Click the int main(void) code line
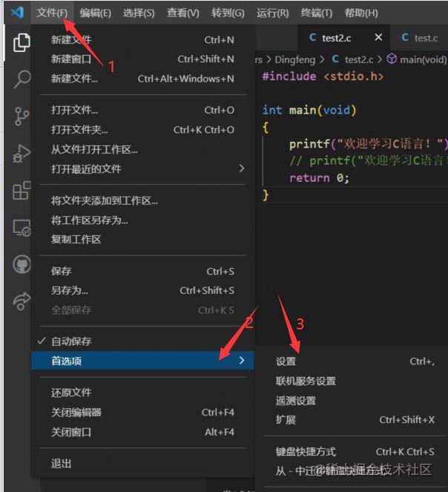 tap(309, 111)
